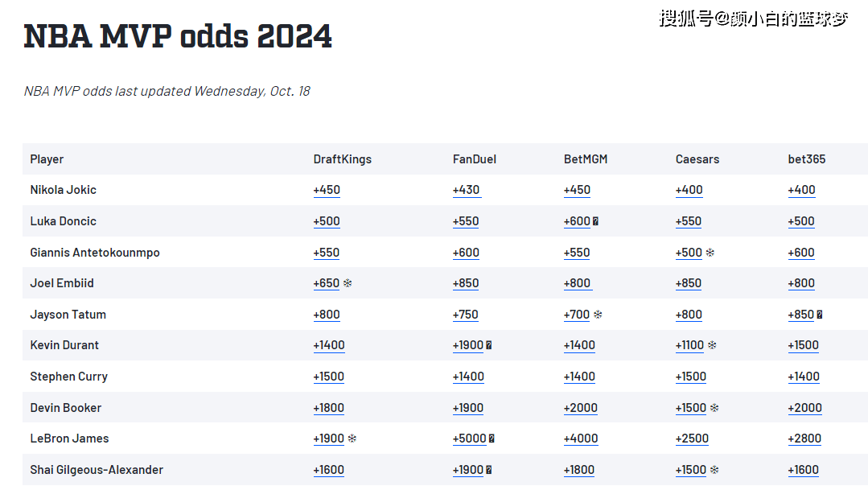868x490 pixels.
Task: Click snowflake icon beside Shai Gilgeous-Alexander's Caesars +1500
Action: tap(714, 470)
